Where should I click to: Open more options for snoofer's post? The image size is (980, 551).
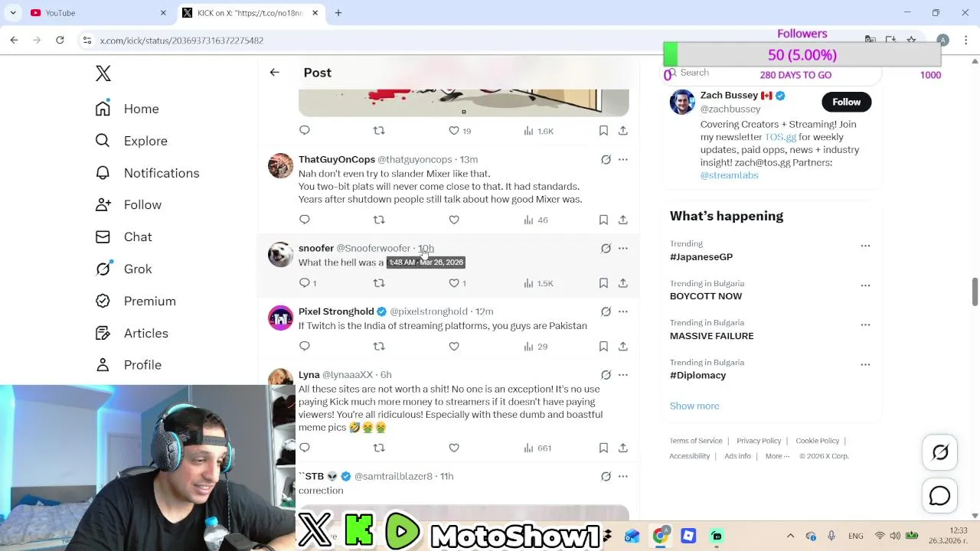(623, 249)
